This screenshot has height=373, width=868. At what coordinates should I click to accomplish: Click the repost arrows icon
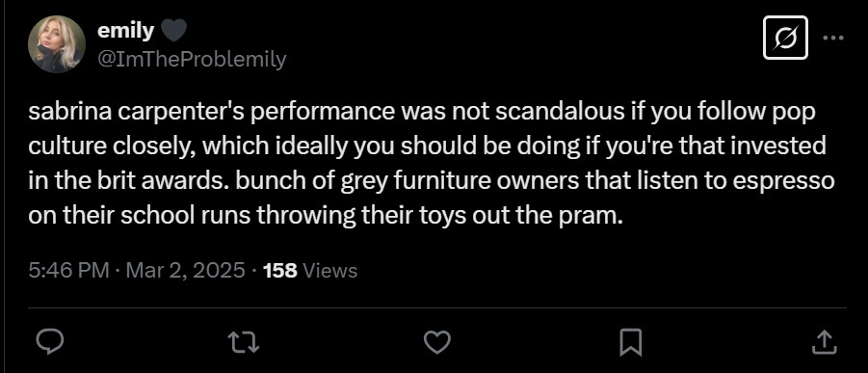(x=244, y=342)
